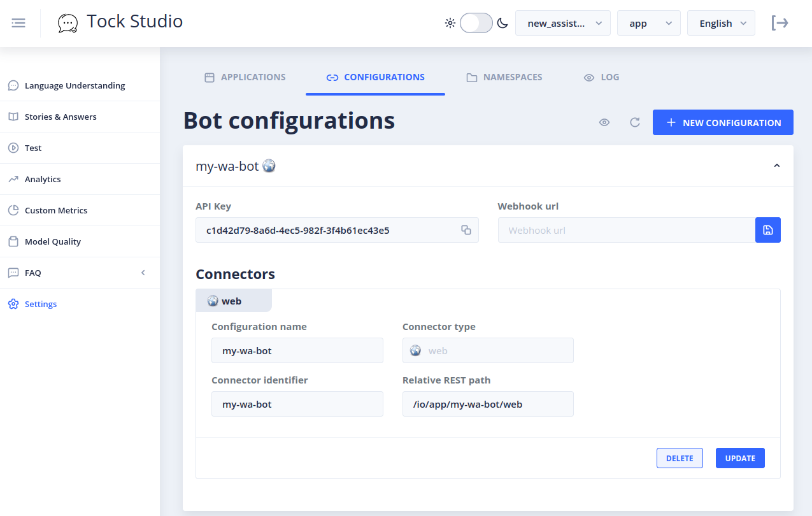This screenshot has height=516, width=812.
Task: Collapse the my-wa-bot configuration panel
Action: [776, 166]
